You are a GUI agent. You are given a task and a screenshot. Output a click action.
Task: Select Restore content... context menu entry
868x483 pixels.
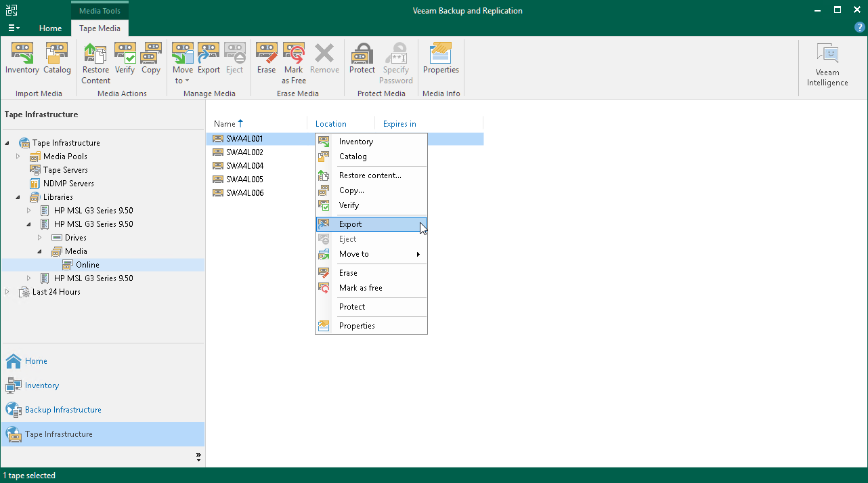click(x=372, y=175)
